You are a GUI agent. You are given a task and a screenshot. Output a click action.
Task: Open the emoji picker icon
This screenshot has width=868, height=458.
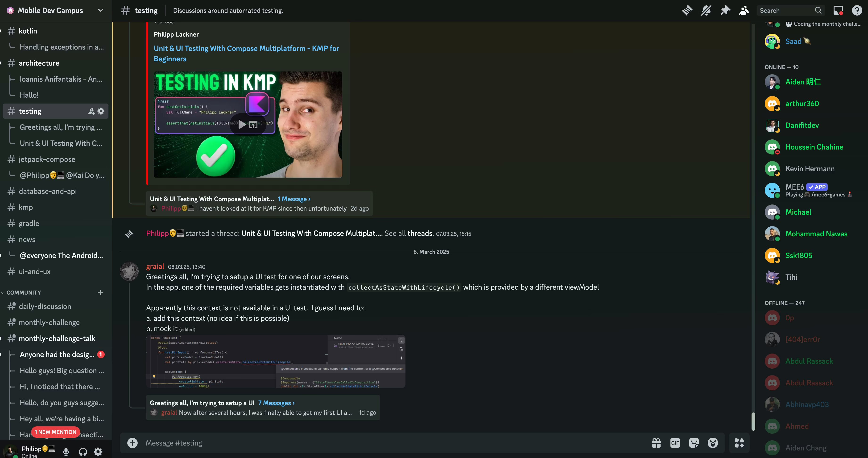tap(713, 443)
